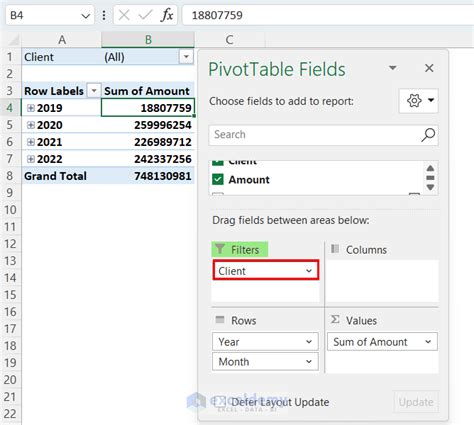This screenshot has width=474, height=425.
Task: Expand the 2022 year group
Action: click(x=31, y=159)
